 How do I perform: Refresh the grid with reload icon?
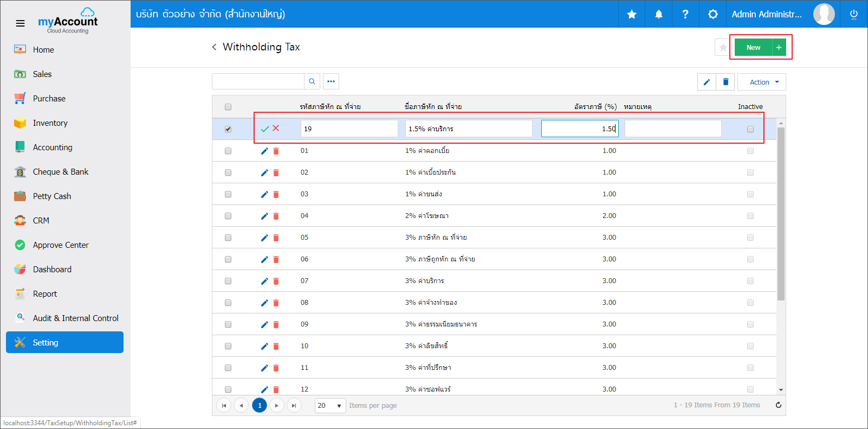[779, 405]
